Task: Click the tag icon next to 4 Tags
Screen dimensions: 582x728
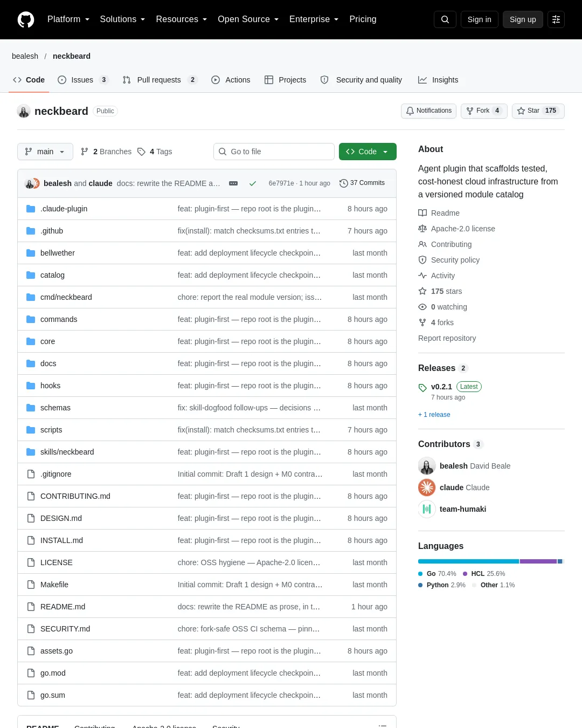Action: 141,152
